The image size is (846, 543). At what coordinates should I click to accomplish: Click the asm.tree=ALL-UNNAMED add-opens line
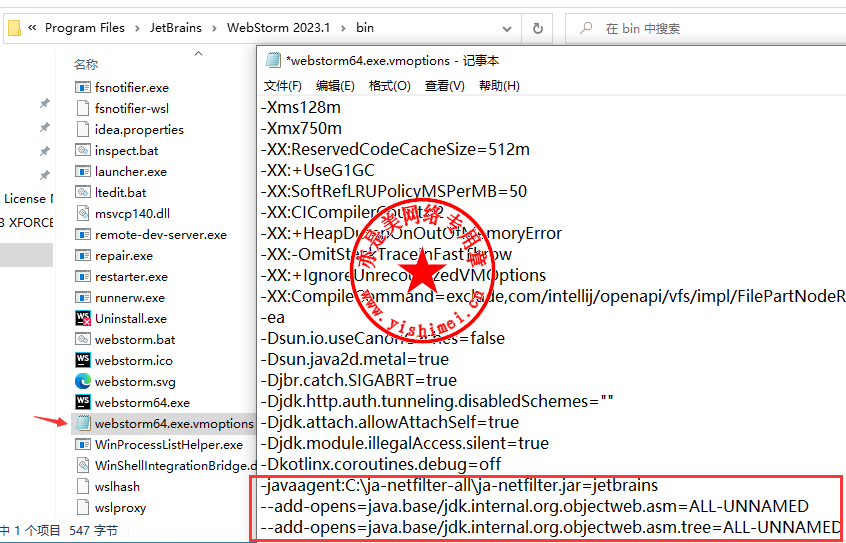[550, 527]
